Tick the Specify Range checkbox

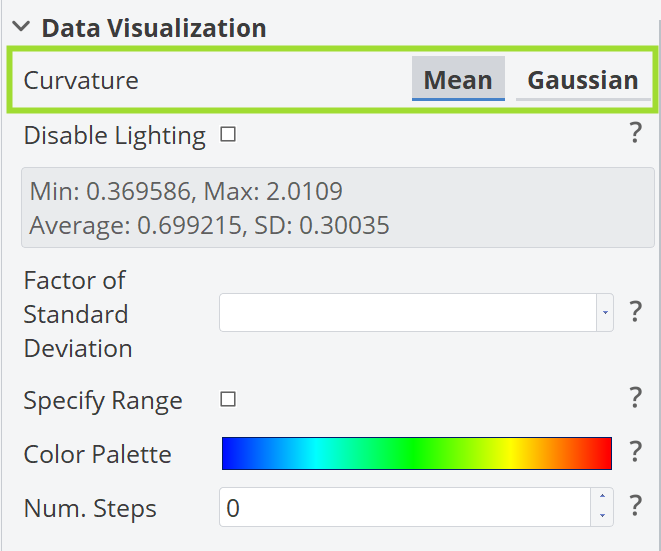228,399
